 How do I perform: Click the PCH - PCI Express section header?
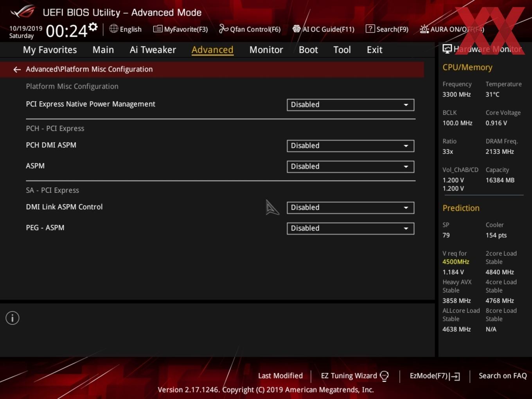(x=55, y=129)
